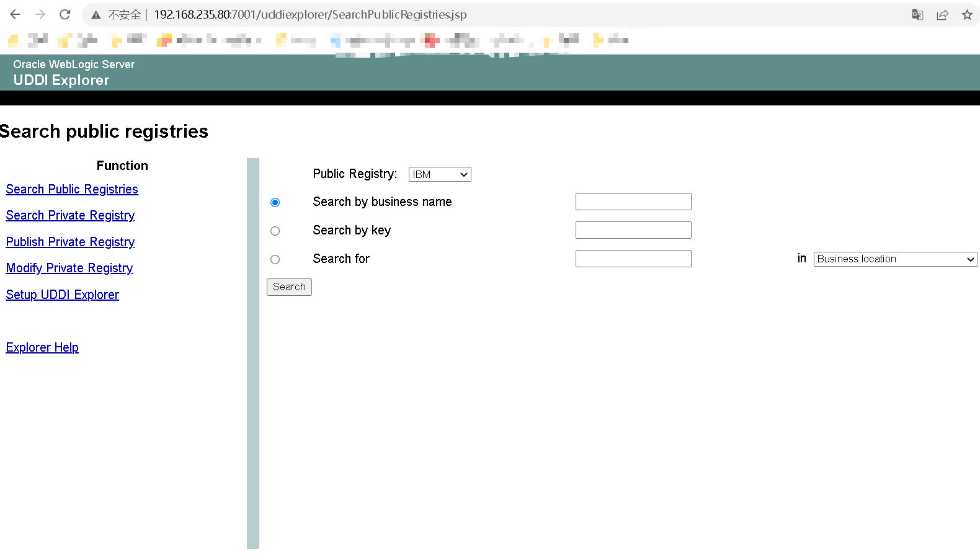This screenshot has width=980, height=560.
Task: Click the browser forward arrow
Action: 40,14
